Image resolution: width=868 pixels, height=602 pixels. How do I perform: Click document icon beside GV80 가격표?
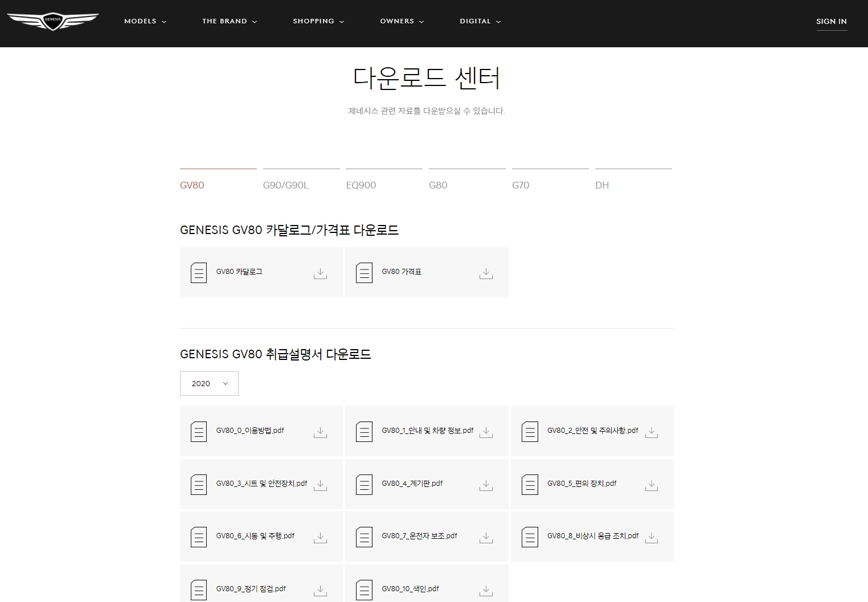(x=364, y=273)
